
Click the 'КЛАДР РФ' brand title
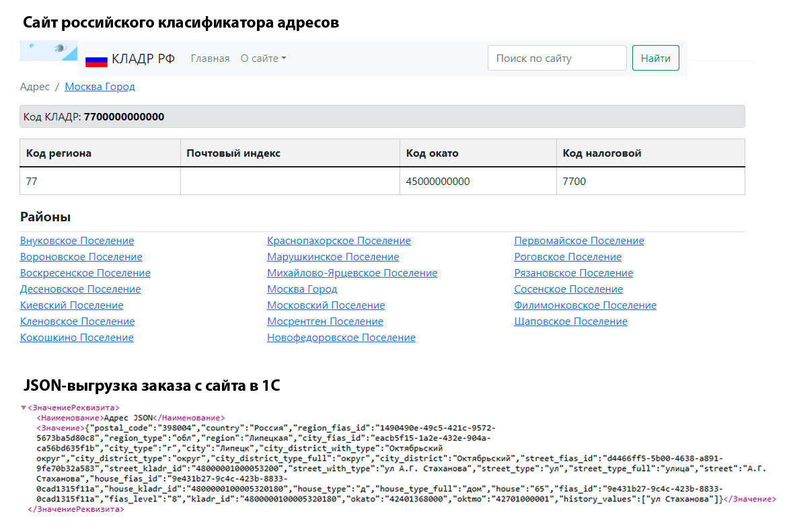click(143, 59)
